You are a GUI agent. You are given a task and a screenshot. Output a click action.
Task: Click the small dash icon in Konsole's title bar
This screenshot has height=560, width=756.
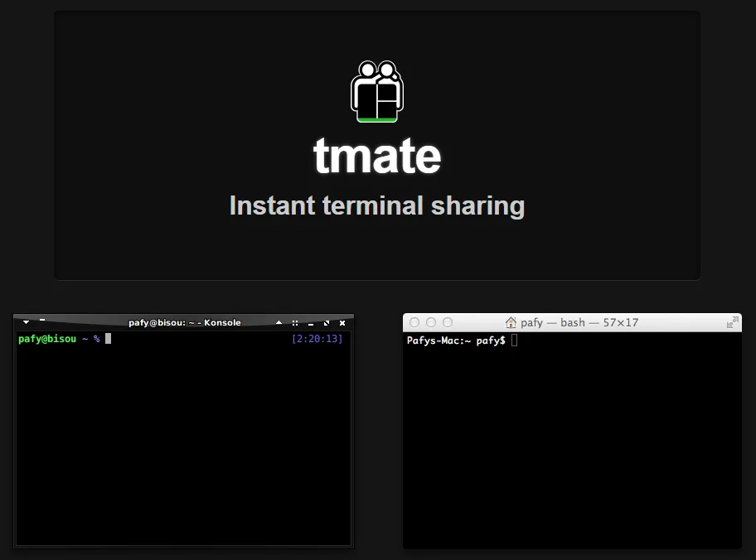tap(42, 320)
